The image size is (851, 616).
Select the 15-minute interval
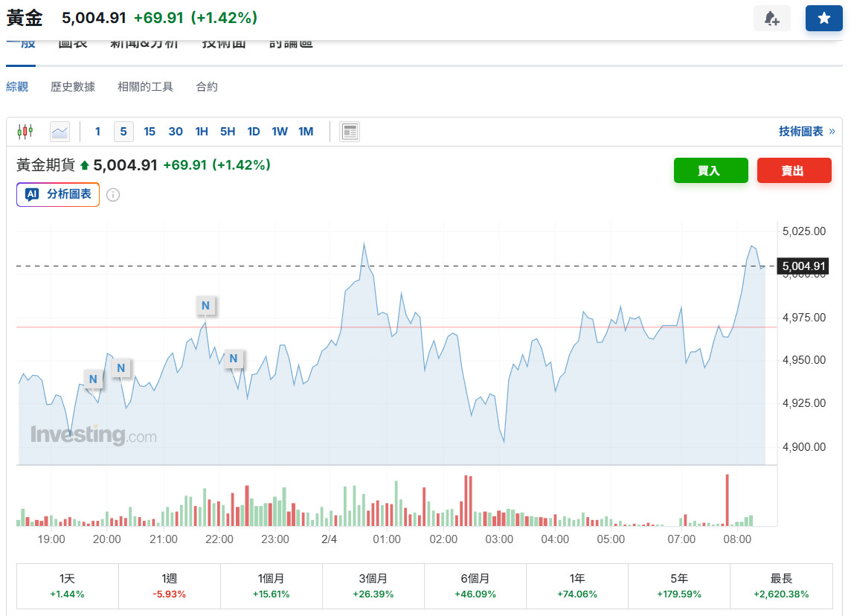150,132
